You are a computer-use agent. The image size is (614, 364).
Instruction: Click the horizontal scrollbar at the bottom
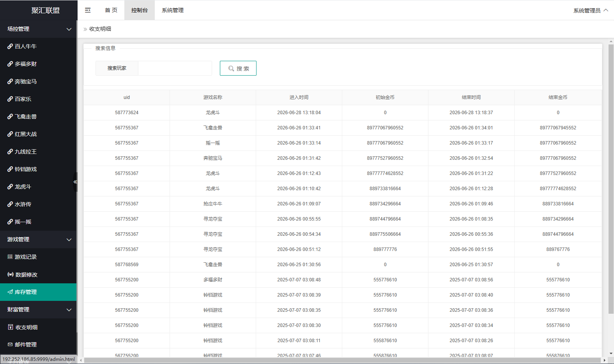(x=342, y=360)
